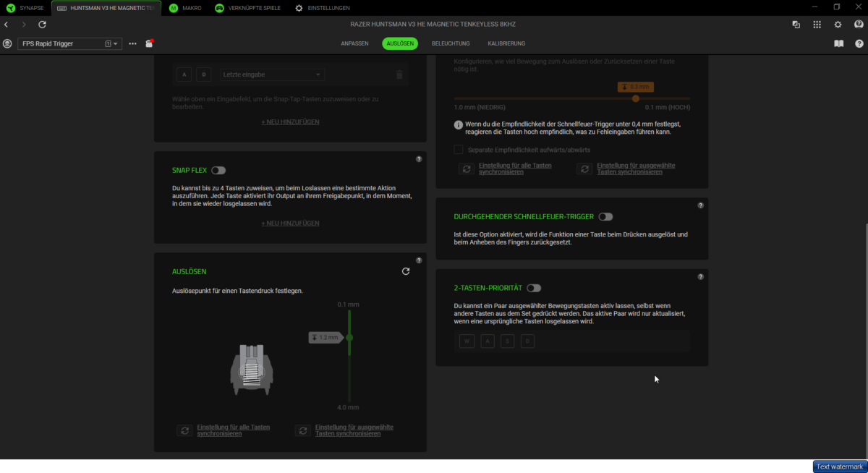
Task: Click the 0.1 mm (HOCH) slider label
Action: click(667, 107)
